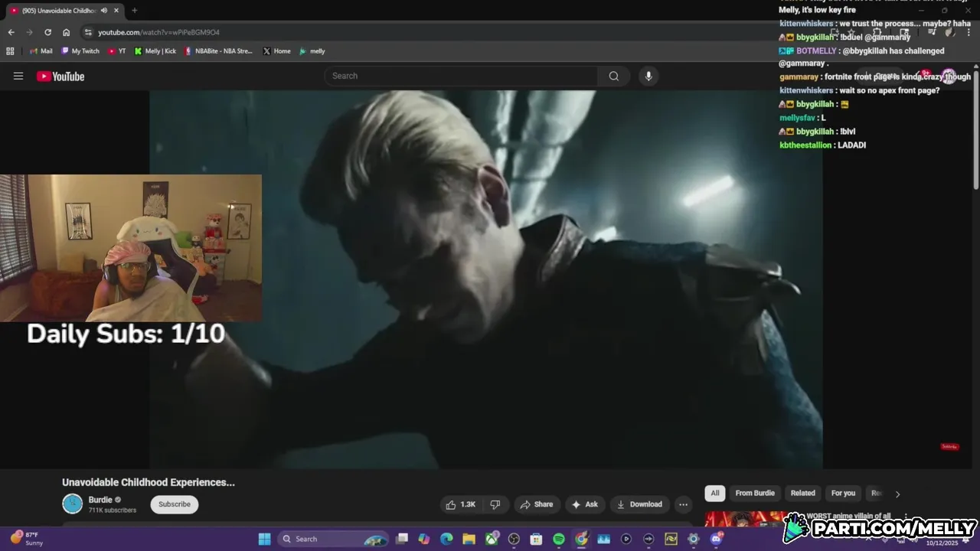This screenshot has height=551, width=980.
Task: Open the Xbox app on taskbar
Action: (492, 539)
